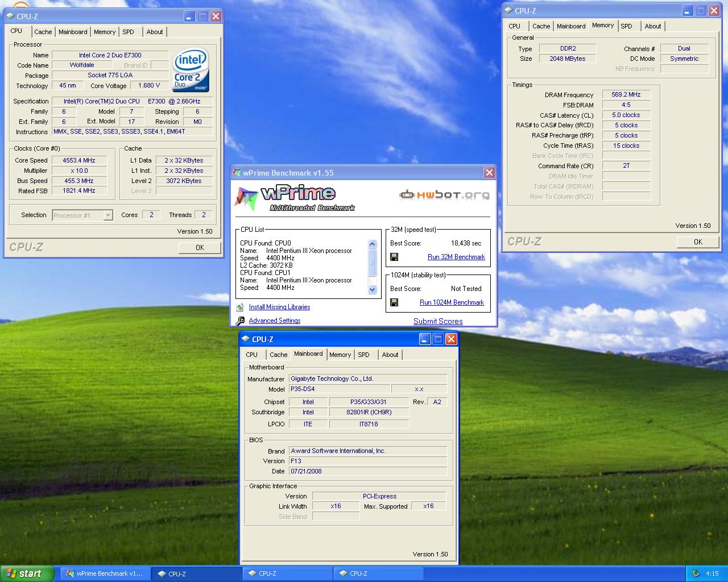The width and height of the screenshot is (728, 582).
Task: Click the hwbot.org logo
Action: [x=444, y=195]
